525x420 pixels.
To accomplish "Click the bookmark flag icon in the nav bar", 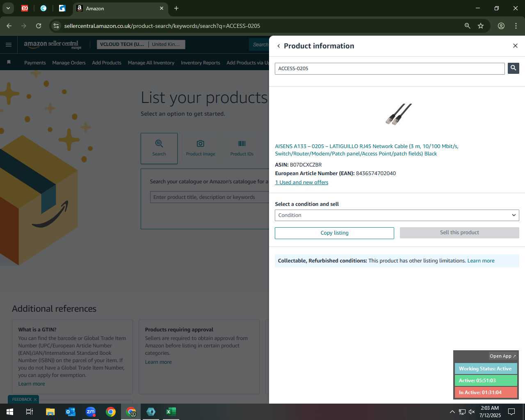I will point(9,62).
